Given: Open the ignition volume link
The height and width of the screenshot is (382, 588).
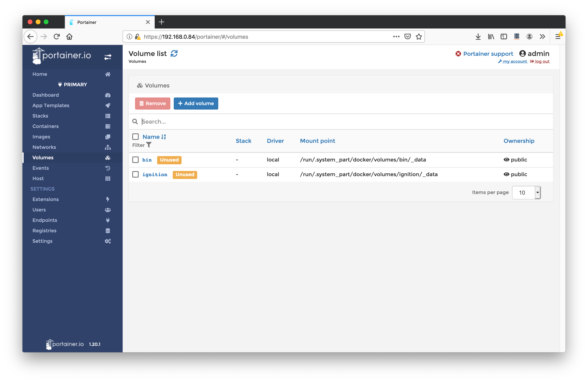Looking at the screenshot, I should tap(155, 174).
